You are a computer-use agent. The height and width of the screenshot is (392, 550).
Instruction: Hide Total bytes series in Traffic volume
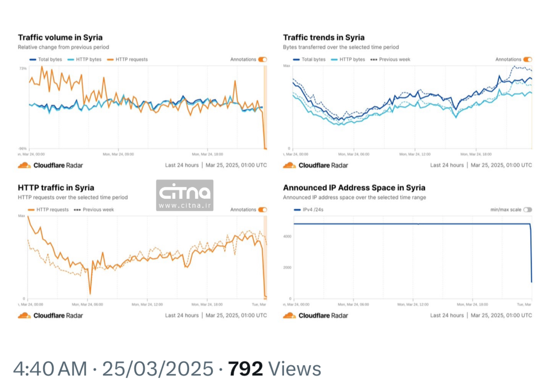click(46, 59)
